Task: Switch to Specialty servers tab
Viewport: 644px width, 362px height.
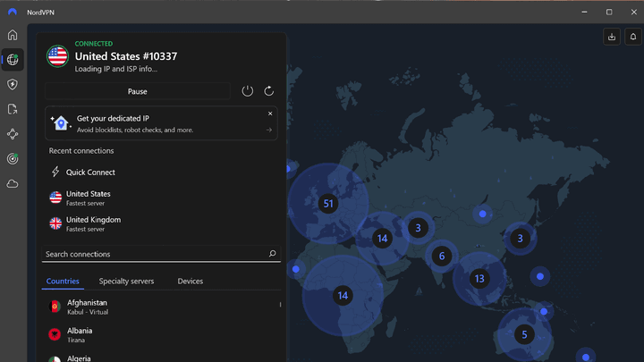Action: point(126,282)
